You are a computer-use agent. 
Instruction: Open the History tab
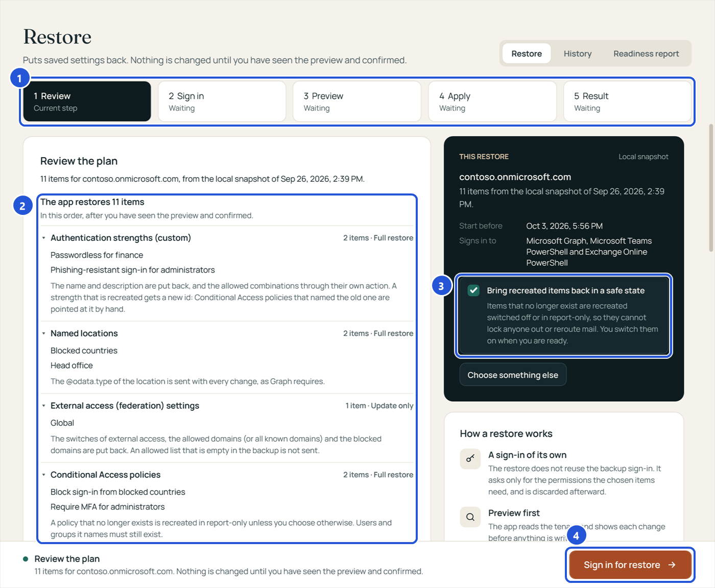(578, 54)
